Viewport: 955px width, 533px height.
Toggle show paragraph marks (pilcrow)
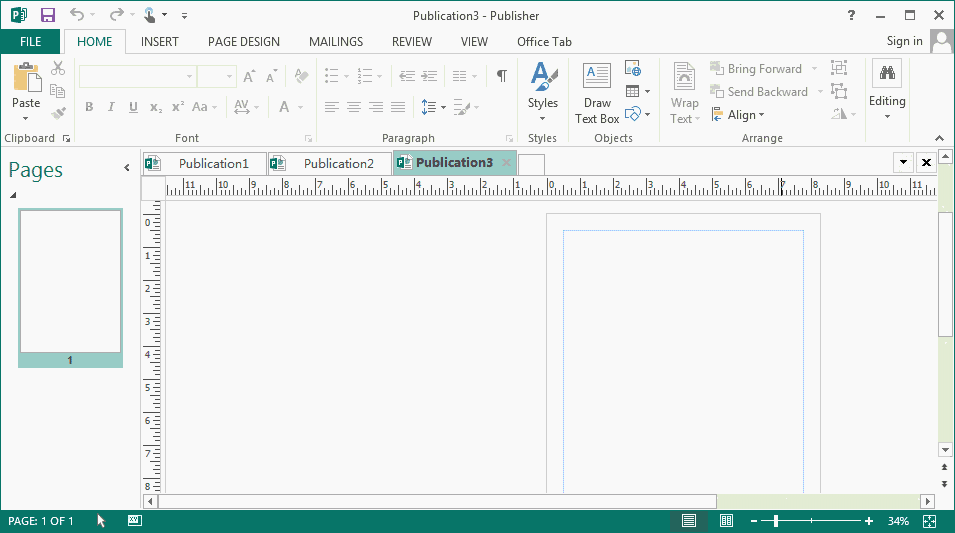click(x=501, y=76)
